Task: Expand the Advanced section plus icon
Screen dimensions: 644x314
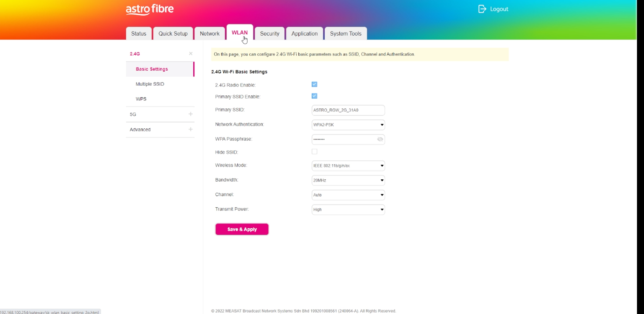Action: point(191,129)
